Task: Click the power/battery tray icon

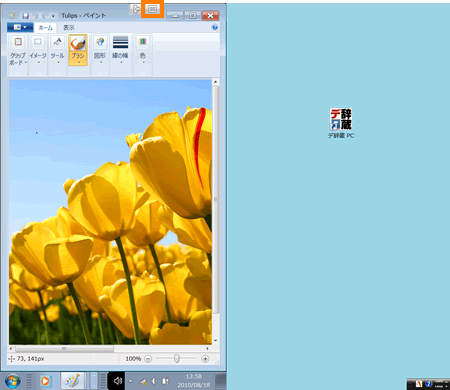Action: [x=165, y=381]
